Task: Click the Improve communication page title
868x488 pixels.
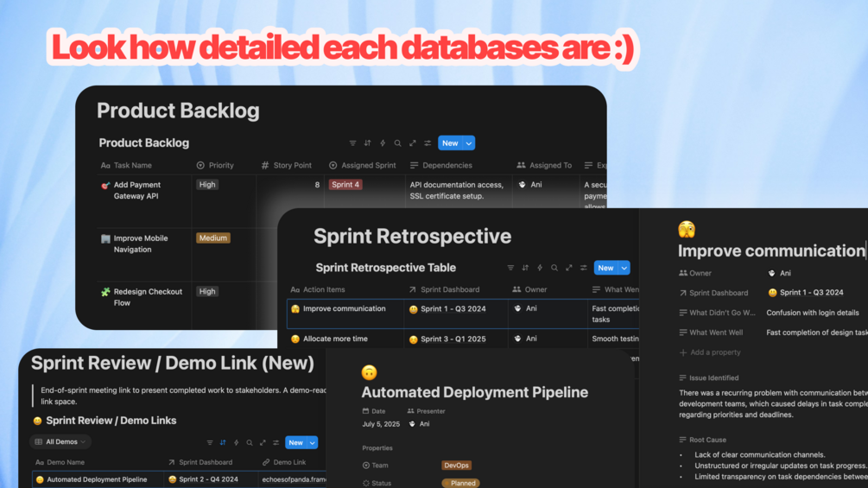Action: (771, 250)
